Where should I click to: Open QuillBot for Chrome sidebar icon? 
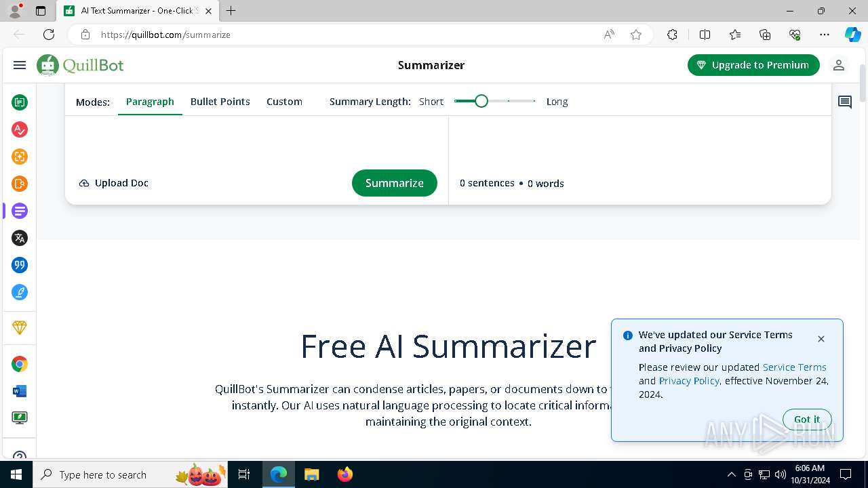[x=20, y=364]
